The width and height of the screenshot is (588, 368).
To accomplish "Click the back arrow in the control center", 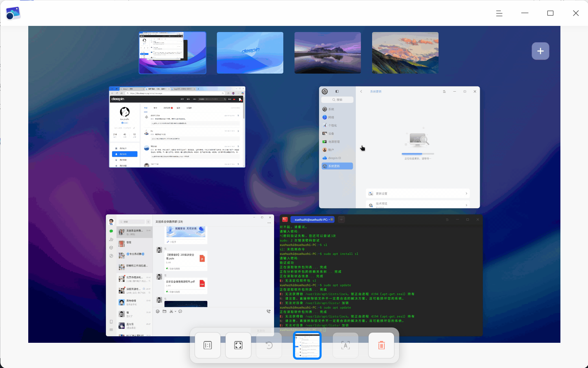I will point(361,92).
